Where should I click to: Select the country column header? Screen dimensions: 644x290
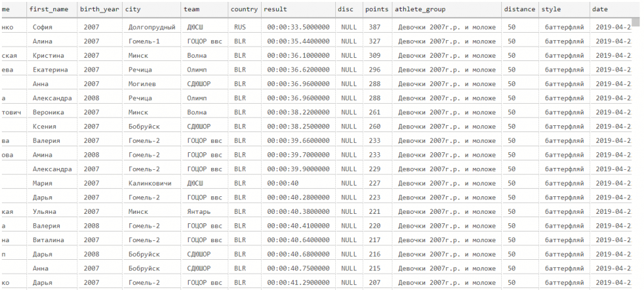pos(244,9)
